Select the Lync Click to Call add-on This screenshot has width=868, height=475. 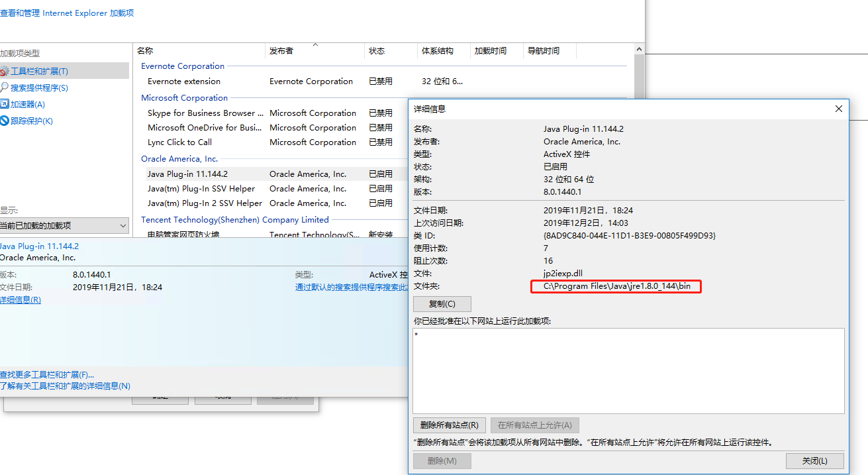[x=179, y=142]
